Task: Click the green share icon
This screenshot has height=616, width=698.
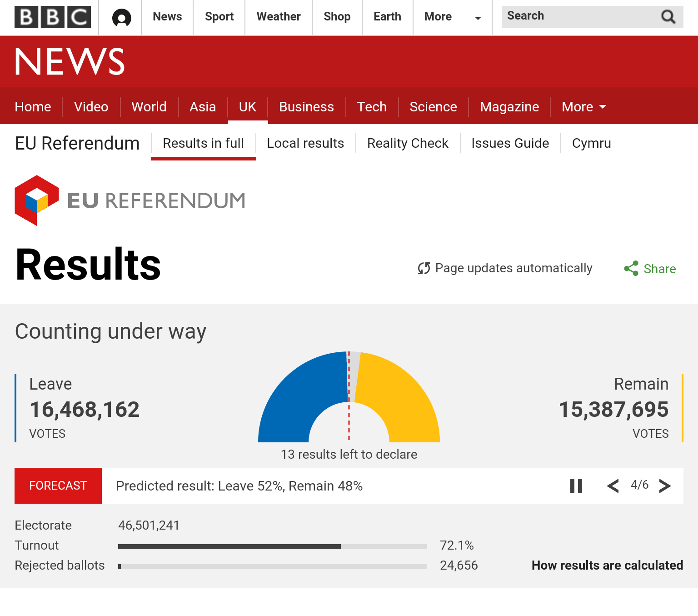Action: pos(631,268)
